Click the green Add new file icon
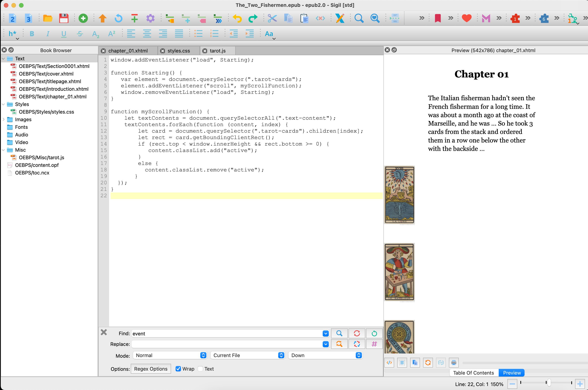The image size is (588, 390). coord(83,18)
